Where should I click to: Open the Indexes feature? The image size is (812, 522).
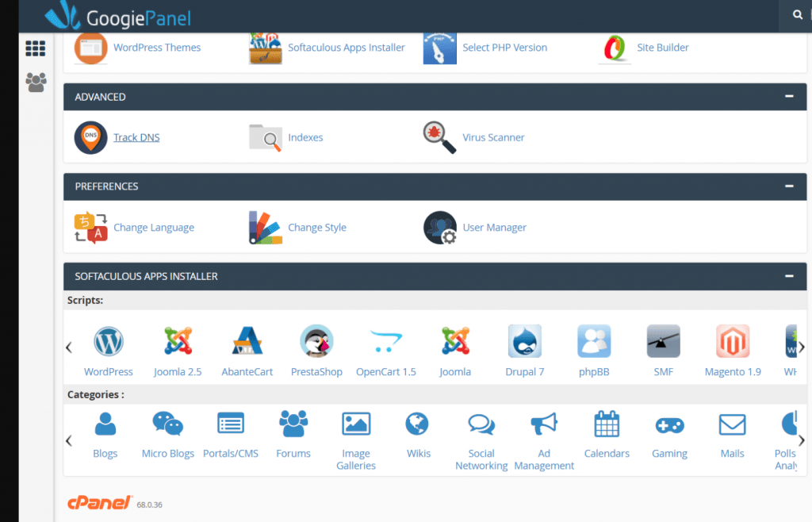point(305,136)
